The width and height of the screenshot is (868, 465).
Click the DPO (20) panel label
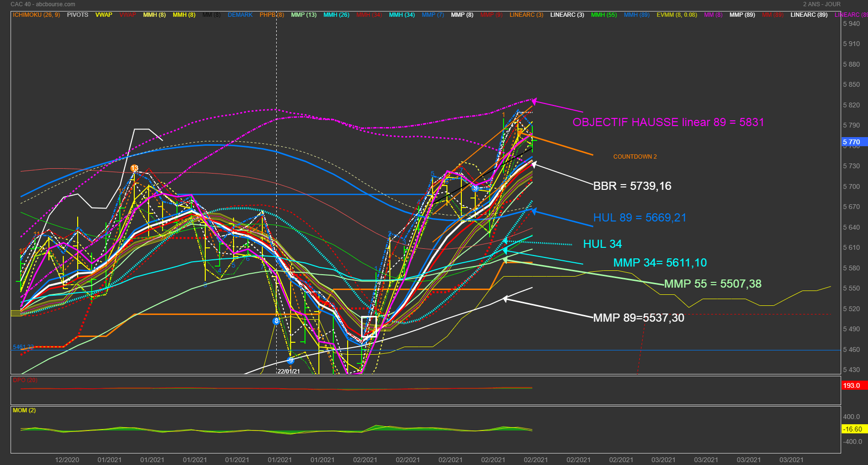(25, 380)
